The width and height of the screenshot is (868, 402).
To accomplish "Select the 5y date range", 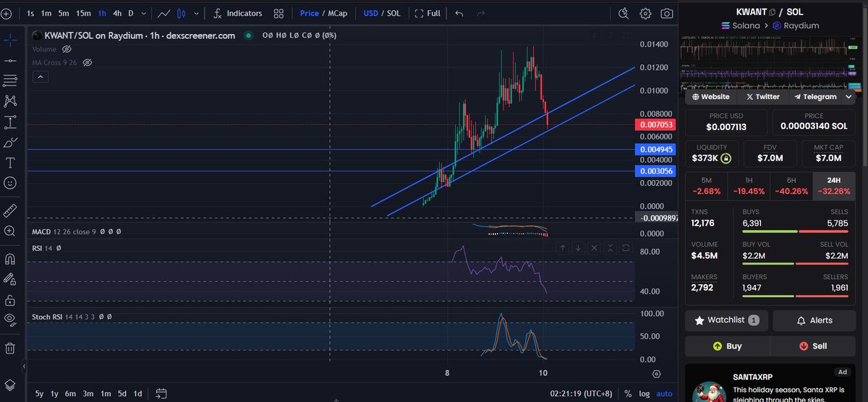I will (x=39, y=393).
